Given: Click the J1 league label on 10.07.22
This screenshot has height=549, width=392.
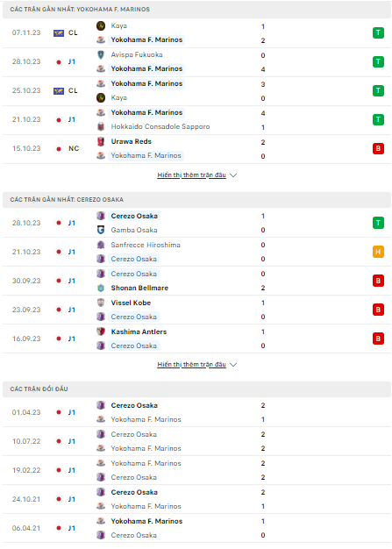Looking at the screenshot, I should coord(71,441).
